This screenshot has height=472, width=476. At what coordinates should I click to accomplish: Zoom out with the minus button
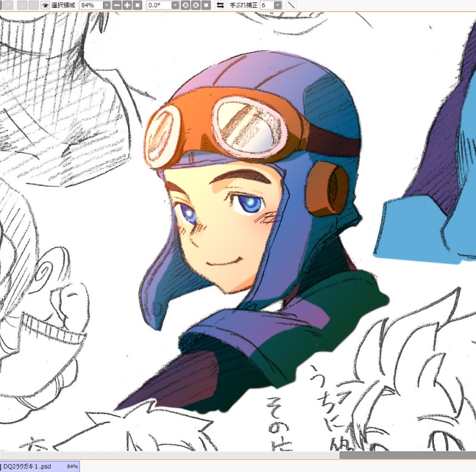pos(117,5)
